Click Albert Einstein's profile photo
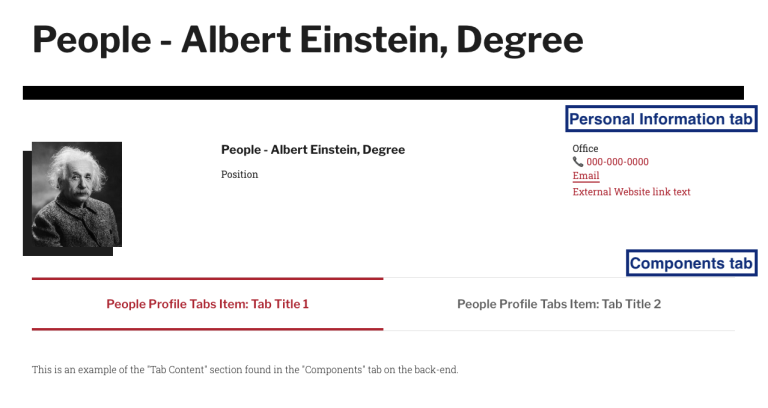Screen dimensions: 768x408 point(77,194)
